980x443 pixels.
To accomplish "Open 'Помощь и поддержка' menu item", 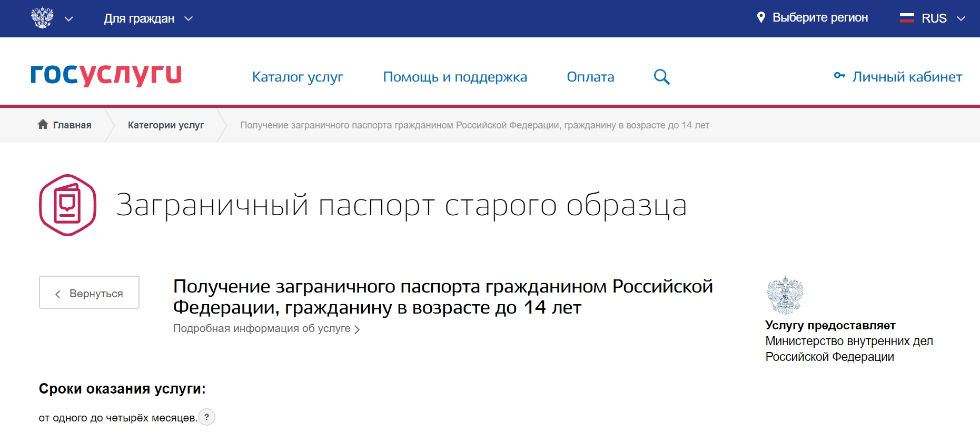I will [455, 77].
